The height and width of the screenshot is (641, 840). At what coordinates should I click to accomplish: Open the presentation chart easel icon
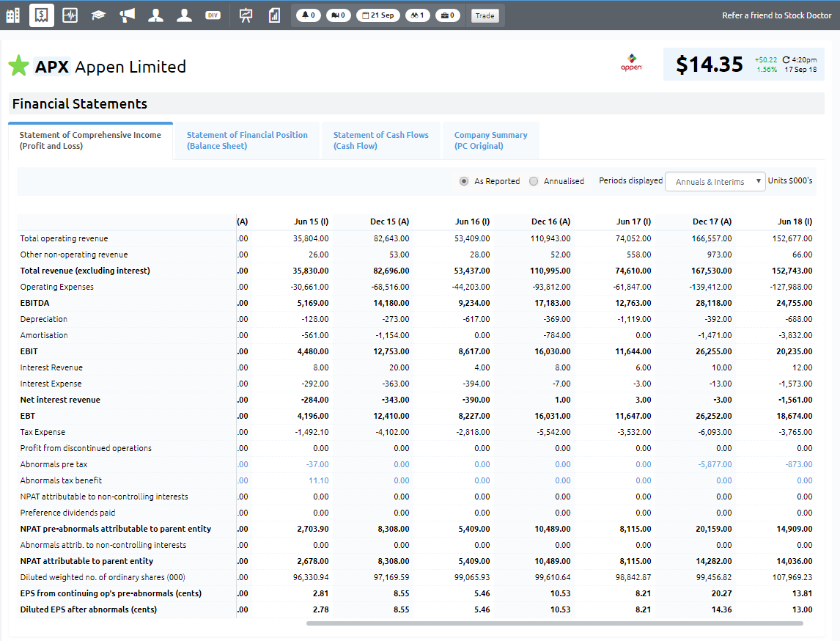[x=246, y=15]
